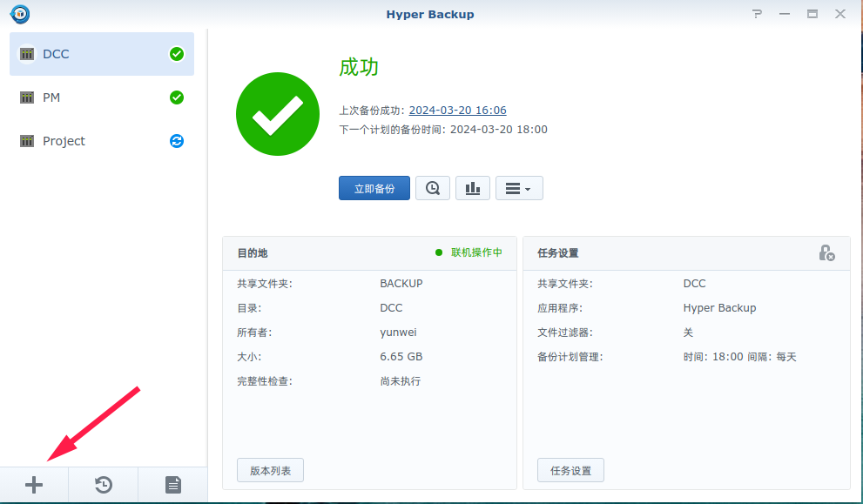Viewport: 863px width, 504px height.
Task: Click the blue syncing status icon for Project
Action: pyautogui.click(x=177, y=141)
